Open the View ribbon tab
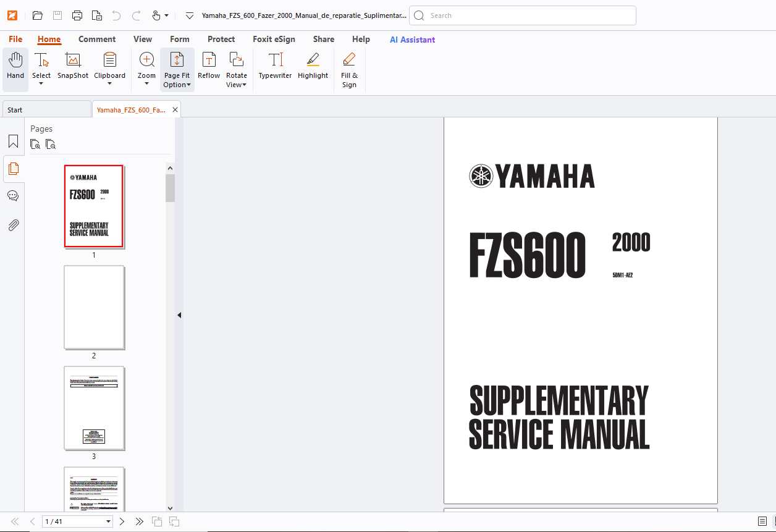 pos(143,39)
